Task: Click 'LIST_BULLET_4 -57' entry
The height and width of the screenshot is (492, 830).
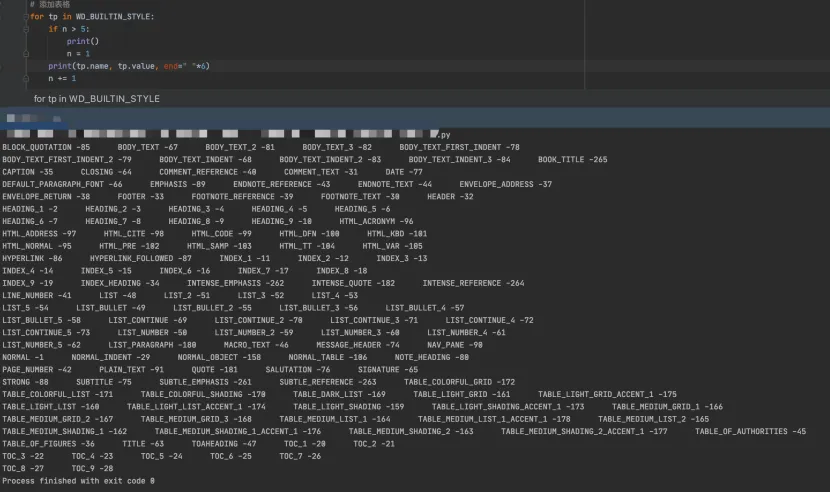Action: [x=425, y=308]
